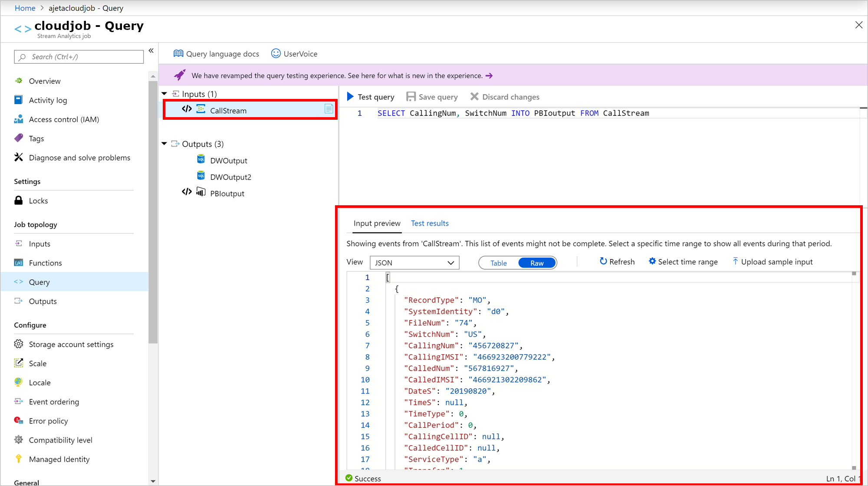Click the UserVoice feedback icon
The image size is (868, 486).
click(276, 54)
